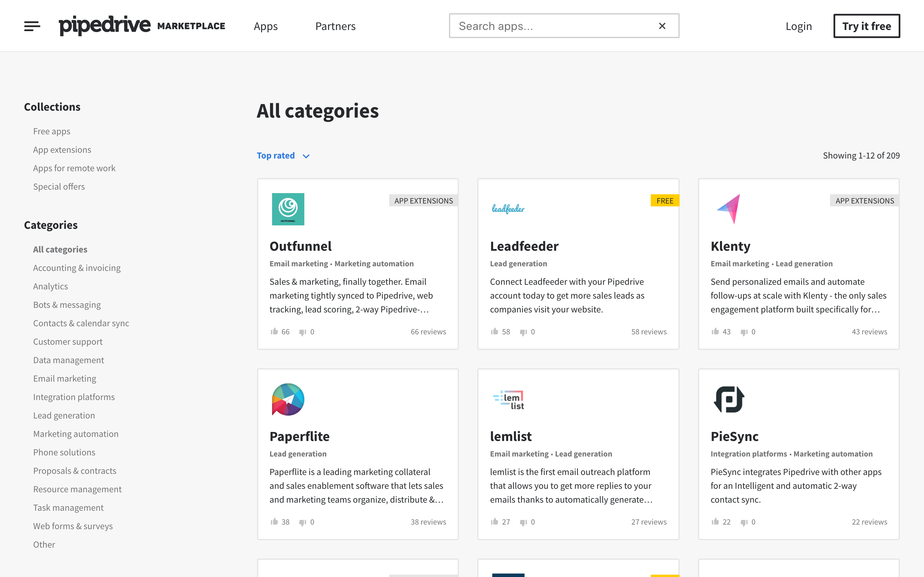
Task: Select Proposals & contracts category
Action: pos(74,471)
